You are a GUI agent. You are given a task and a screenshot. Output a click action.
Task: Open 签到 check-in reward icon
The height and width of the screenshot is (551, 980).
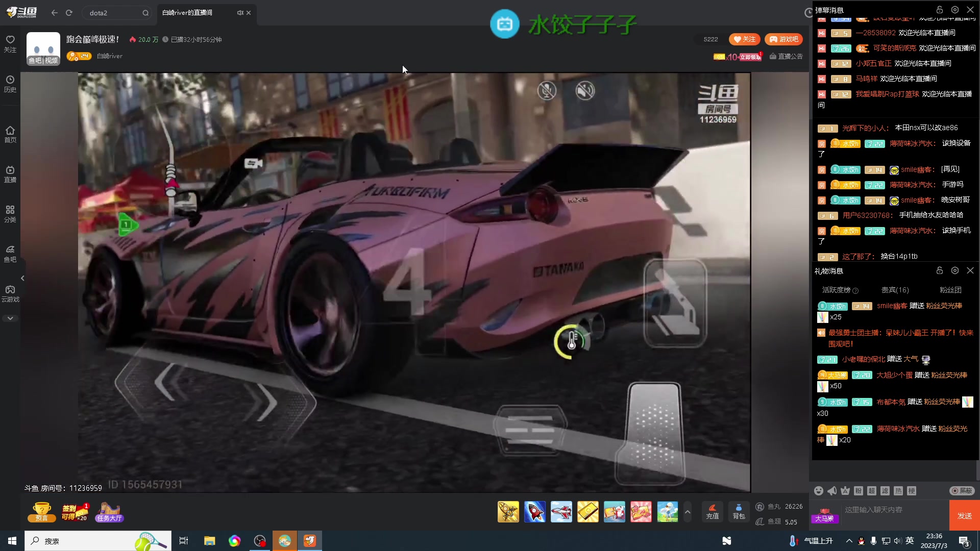75,512
